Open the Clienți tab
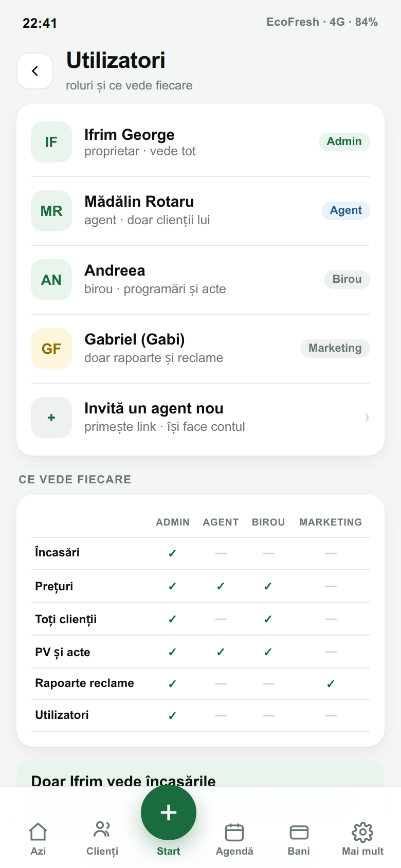This screenshot has width=401, height=868. point(102,839)
